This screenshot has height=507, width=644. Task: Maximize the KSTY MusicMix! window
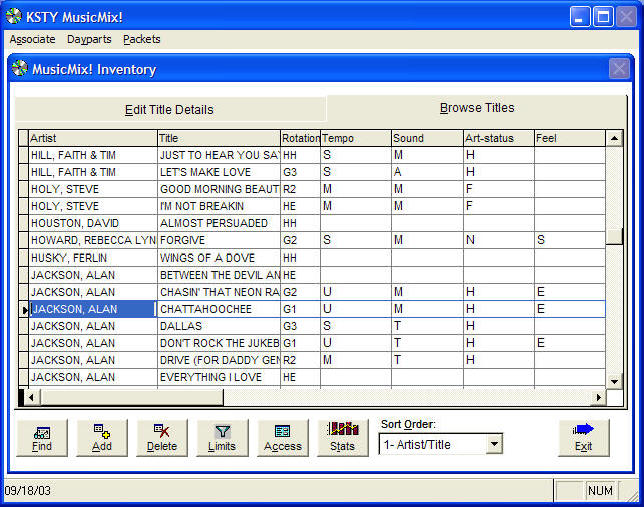point(603,17)
